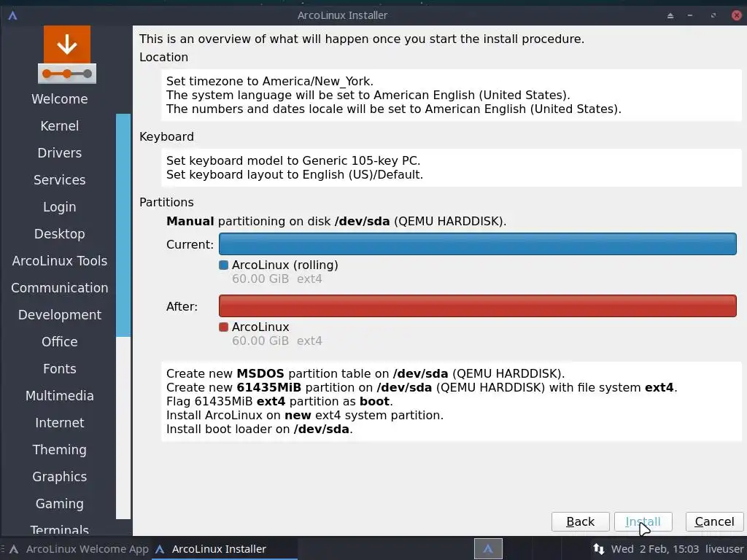Click the liveuser label in the panel
Screen dimensions: 747x560
pyautogui.click(x=724, y=549)
